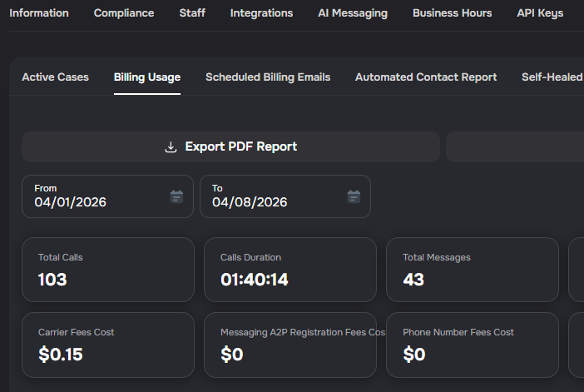Click the Total Calls card
Image resolution: width=584 pixels, height=392 pixels.
107,270
